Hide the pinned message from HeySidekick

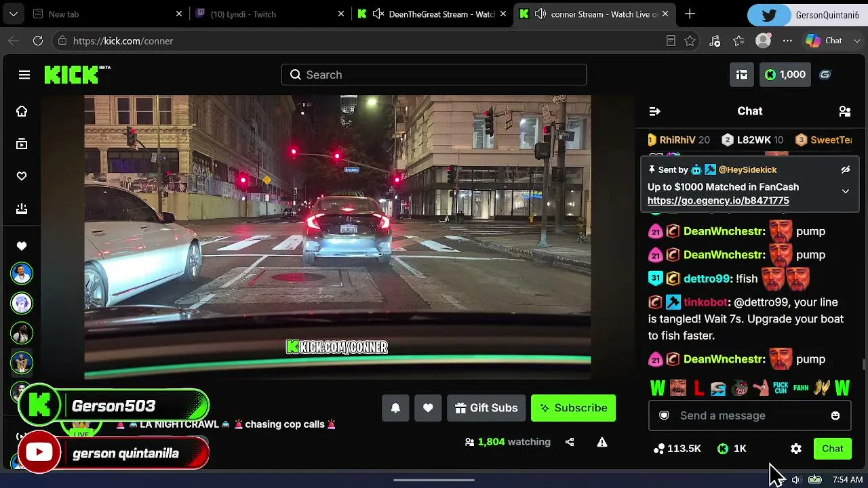click(846, 169)
